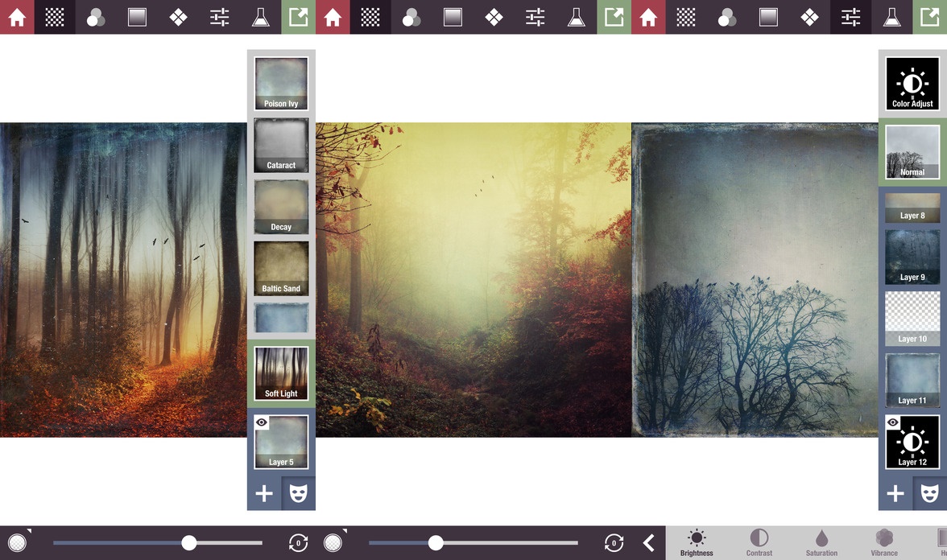The width and height of the screenshot is (947, 560).
Task: Tap the home icon above the yellow foggy forest image
Action: point(333,17)
